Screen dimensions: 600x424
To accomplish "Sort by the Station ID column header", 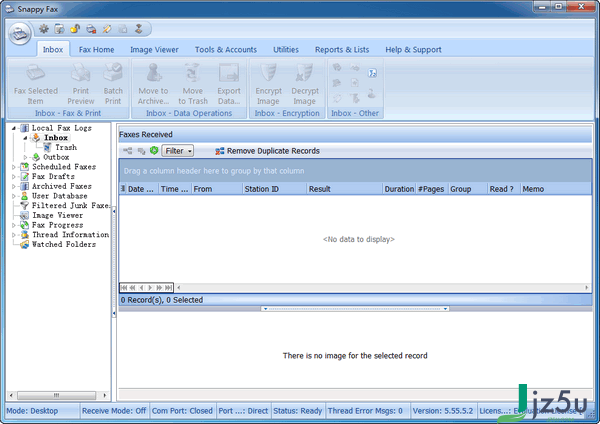I will 274,189.
